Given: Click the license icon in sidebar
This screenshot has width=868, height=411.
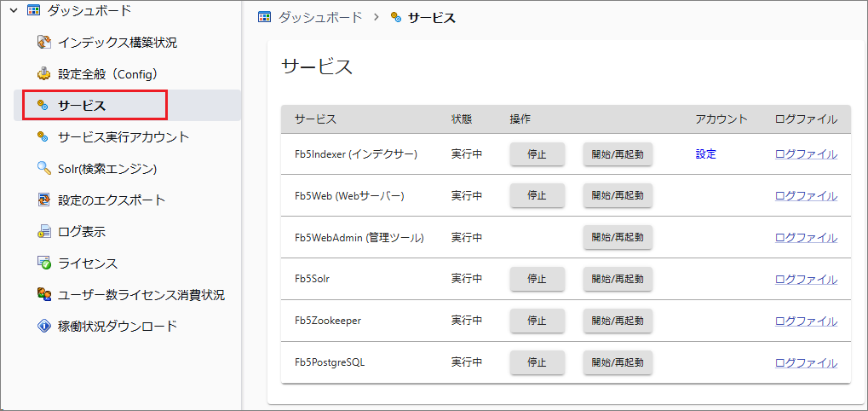Looking at the screenshot, I should (x=44, y=263).
